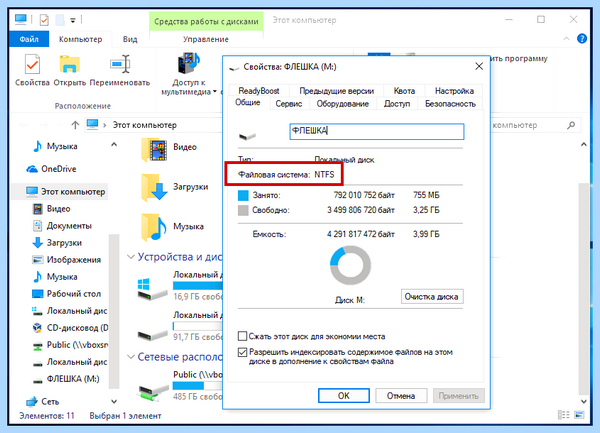This screenshot has height=433, width=600.
Task: Collapse the Устройства и диски group
Action: click(x=131, y=257)
